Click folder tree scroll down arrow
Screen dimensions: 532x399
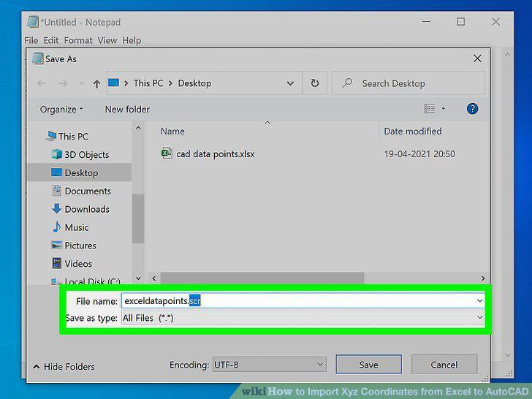(x=138, y=278)
